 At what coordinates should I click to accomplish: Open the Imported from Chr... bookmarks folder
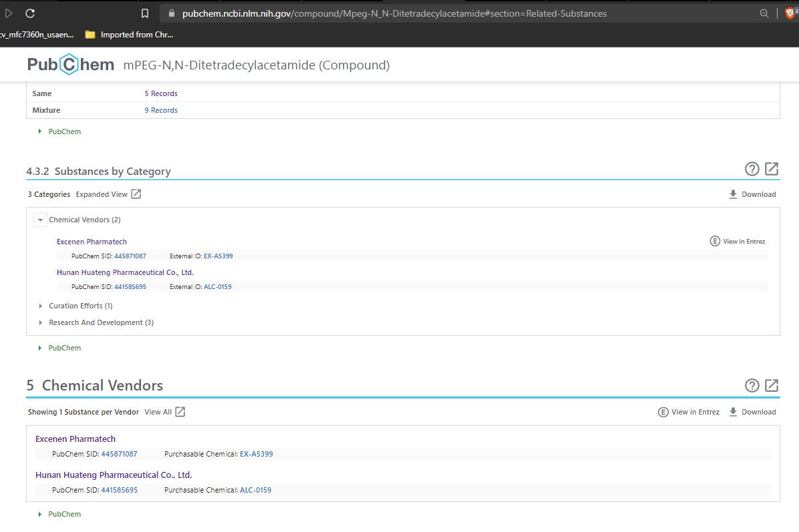pyautogui.click(x=129, y=35)
